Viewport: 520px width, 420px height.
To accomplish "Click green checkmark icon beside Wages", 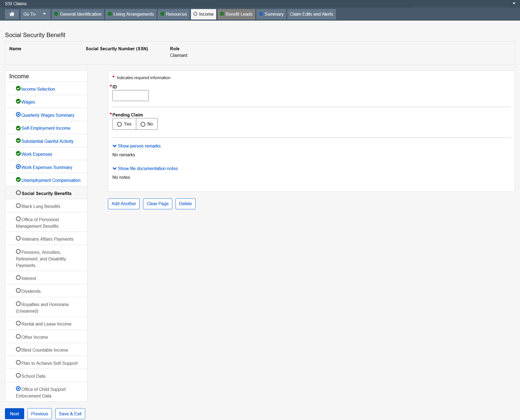I will [x=18, y=101].
